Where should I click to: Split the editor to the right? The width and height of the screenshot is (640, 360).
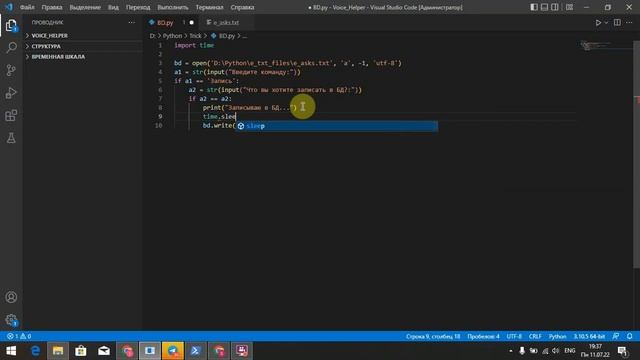tap(617, 23)
